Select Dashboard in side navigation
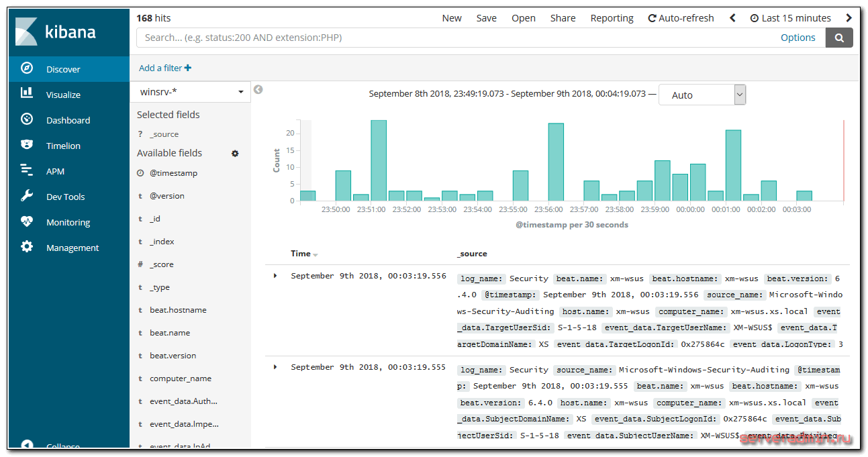This screenshot has width=868, height=457. tap(68, 120)
